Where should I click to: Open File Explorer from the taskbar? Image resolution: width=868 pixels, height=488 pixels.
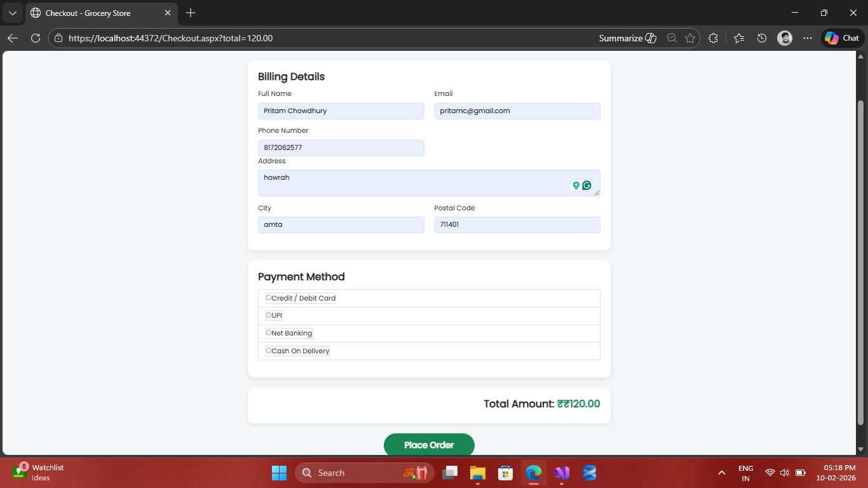tap(477, 473)
